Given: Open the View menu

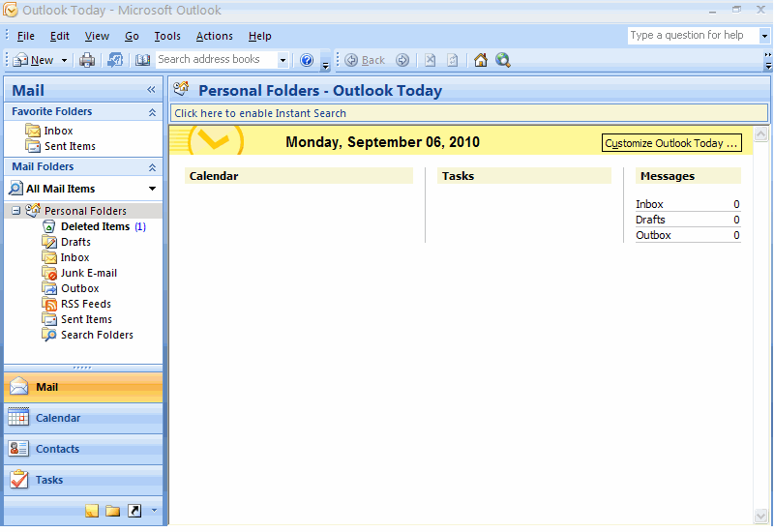Looking at the screenshot, I should pos(97,36).
